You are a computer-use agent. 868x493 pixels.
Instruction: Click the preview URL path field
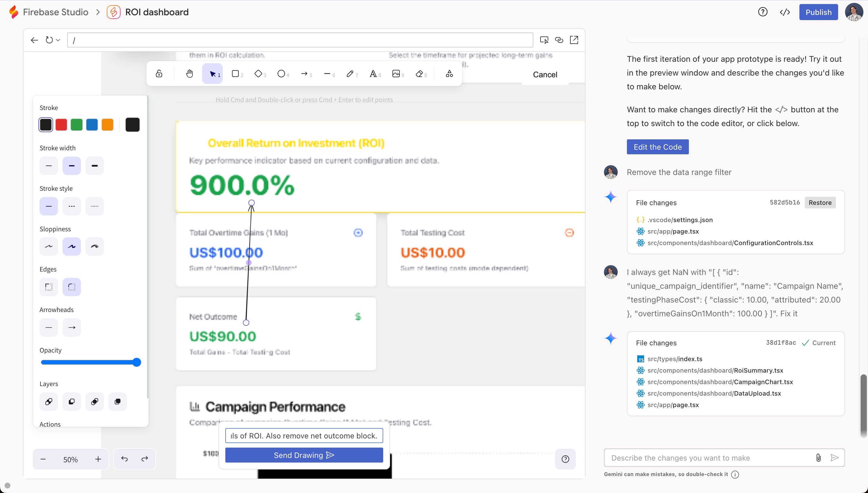300,40
